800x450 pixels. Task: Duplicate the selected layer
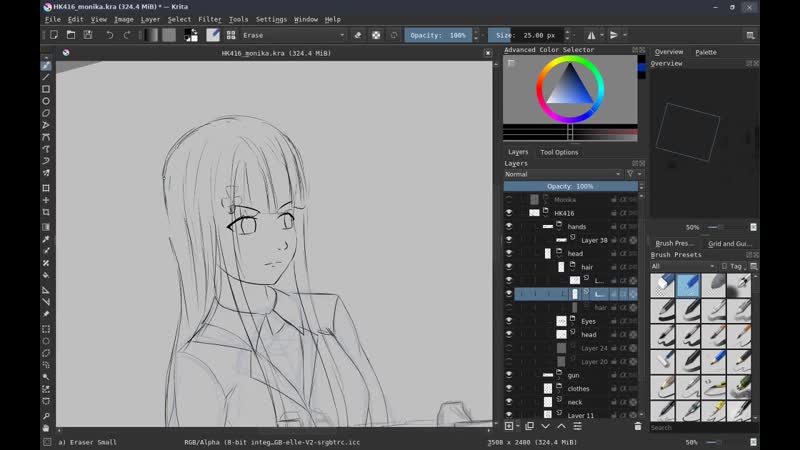(x=529, y=426)
